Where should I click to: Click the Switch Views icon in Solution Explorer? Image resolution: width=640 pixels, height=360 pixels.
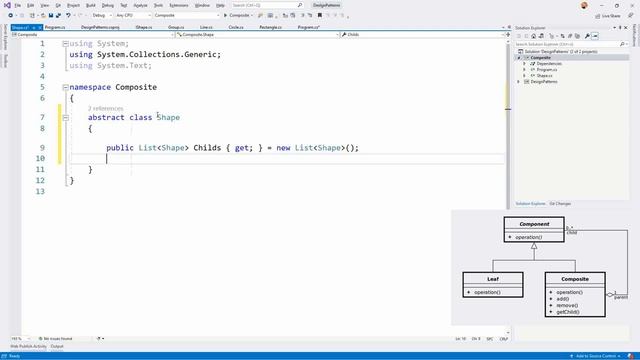tap(541, 36)
